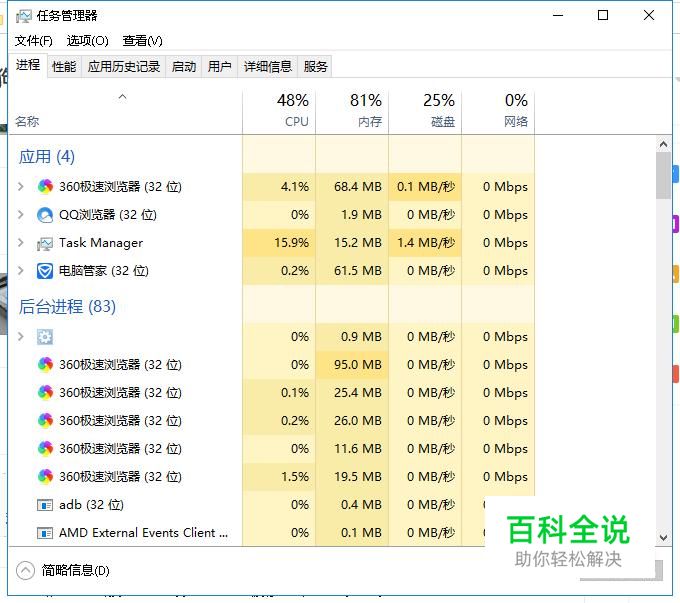Image resolution: width=680 pixels, height=603 pixels.
Task: Open the 选项(O) menu
Action: [x=88, y=41]
